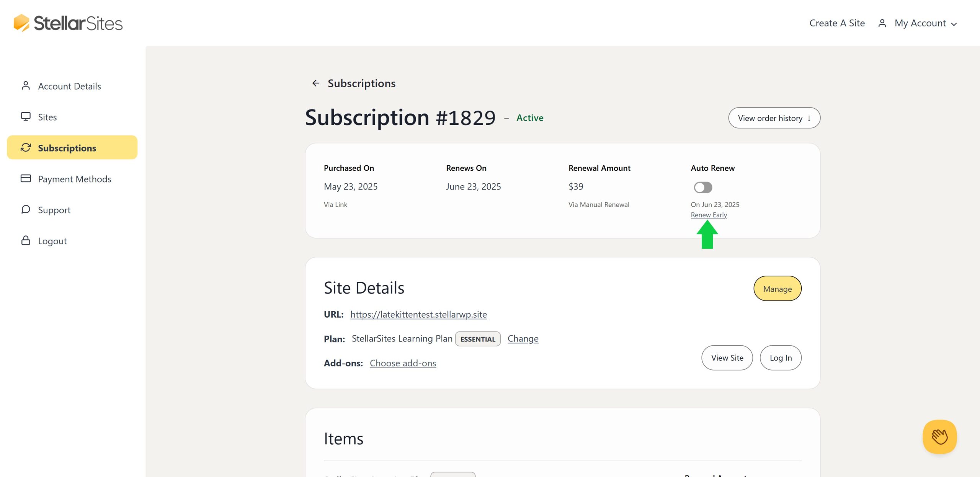Click the My Account user icon
Image resolution: width=980 pixels, height=477 pixels.
[882, 23]
